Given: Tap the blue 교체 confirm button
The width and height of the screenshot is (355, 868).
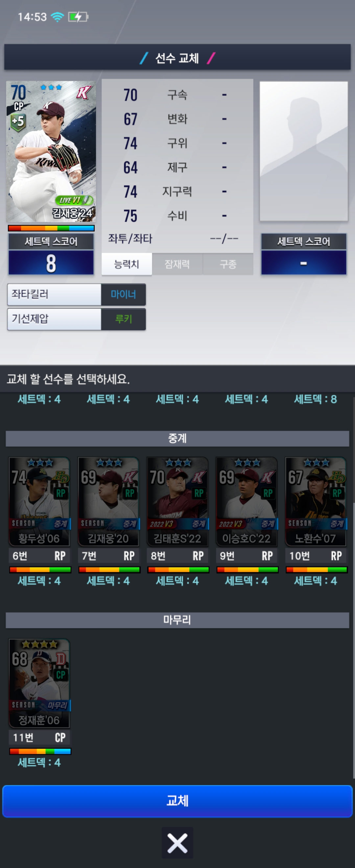Looking at the screenshot, I should [177, 801].
